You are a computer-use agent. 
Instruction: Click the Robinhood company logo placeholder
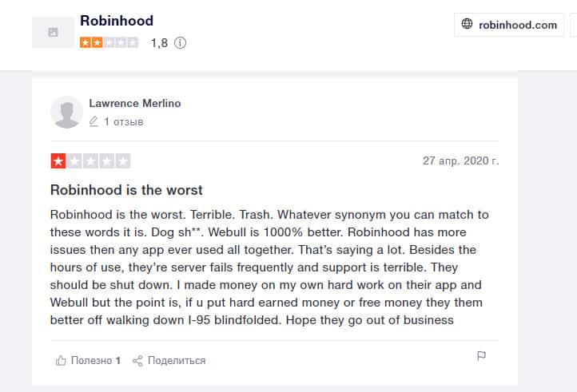click(53, 32)
